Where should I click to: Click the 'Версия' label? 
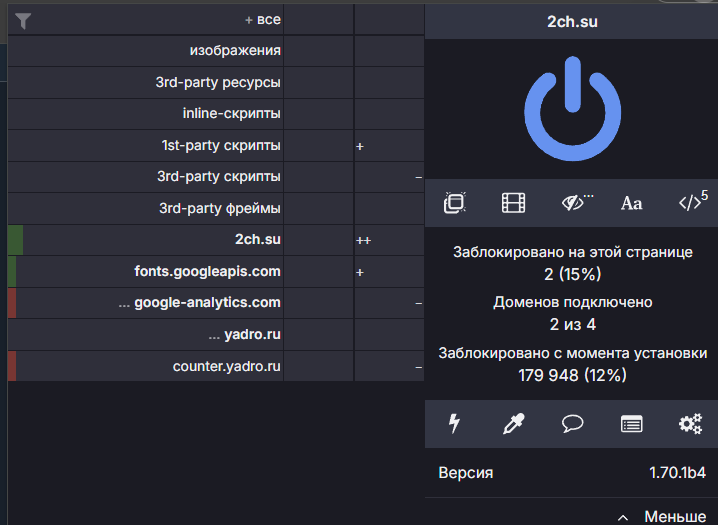466,472
